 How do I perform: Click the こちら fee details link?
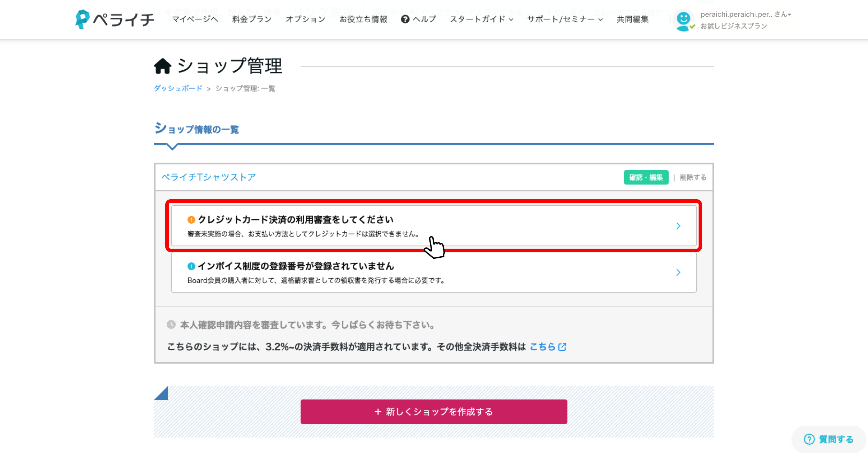[x=543, y=347]
